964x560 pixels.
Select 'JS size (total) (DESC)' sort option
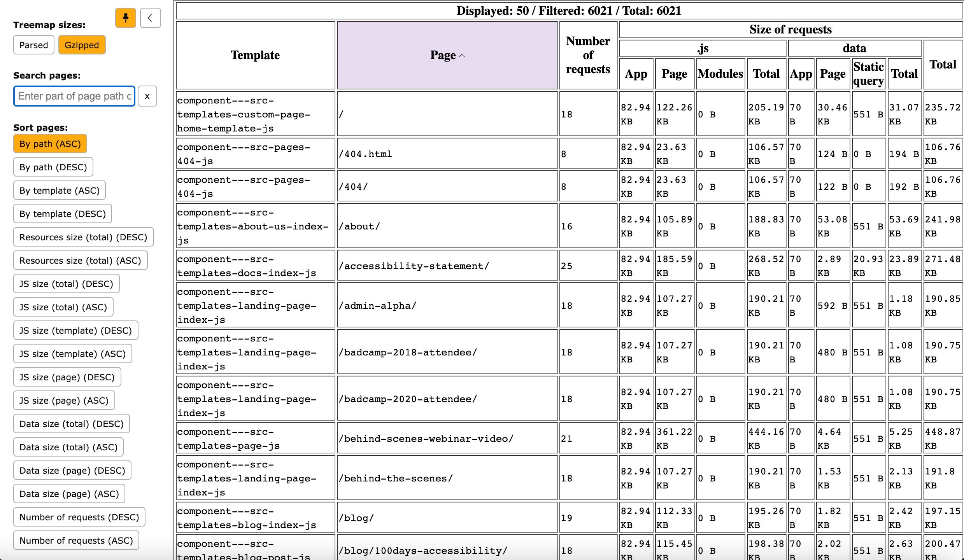tap(67, 283)
